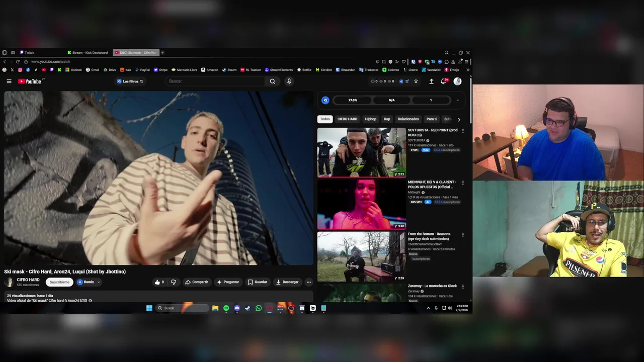Open the YouTube hamburger guide menu

point(9,81)
